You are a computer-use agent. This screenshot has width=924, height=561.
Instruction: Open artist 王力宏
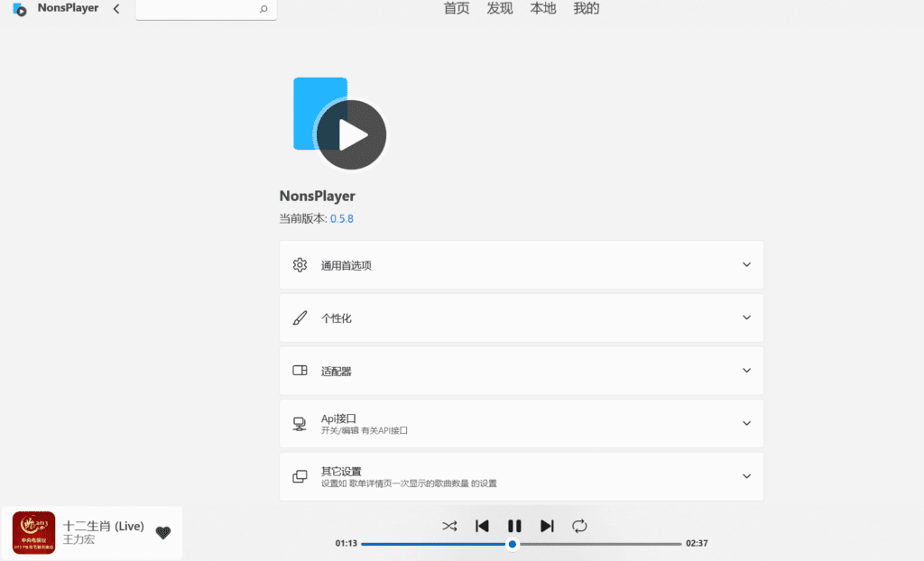[79, 539]
